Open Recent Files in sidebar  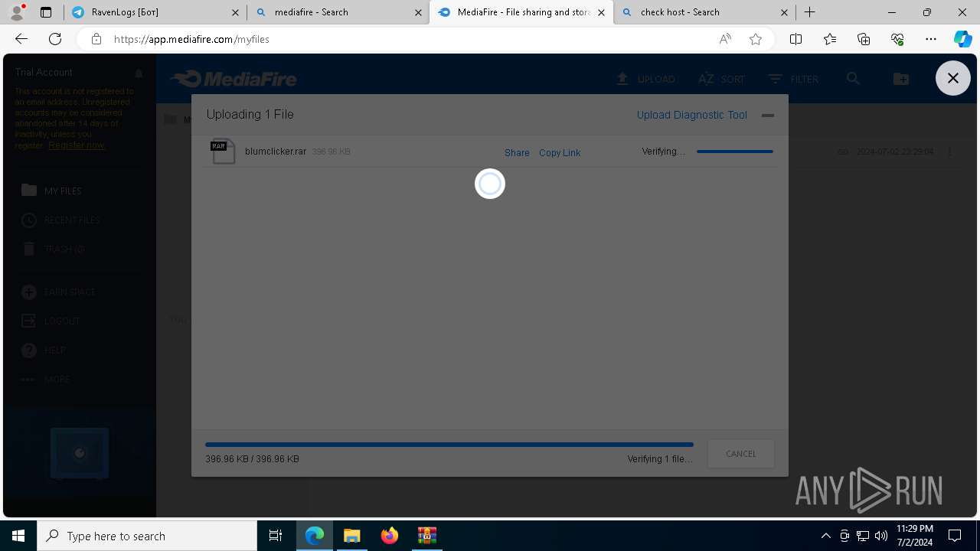tap(61, 220)
